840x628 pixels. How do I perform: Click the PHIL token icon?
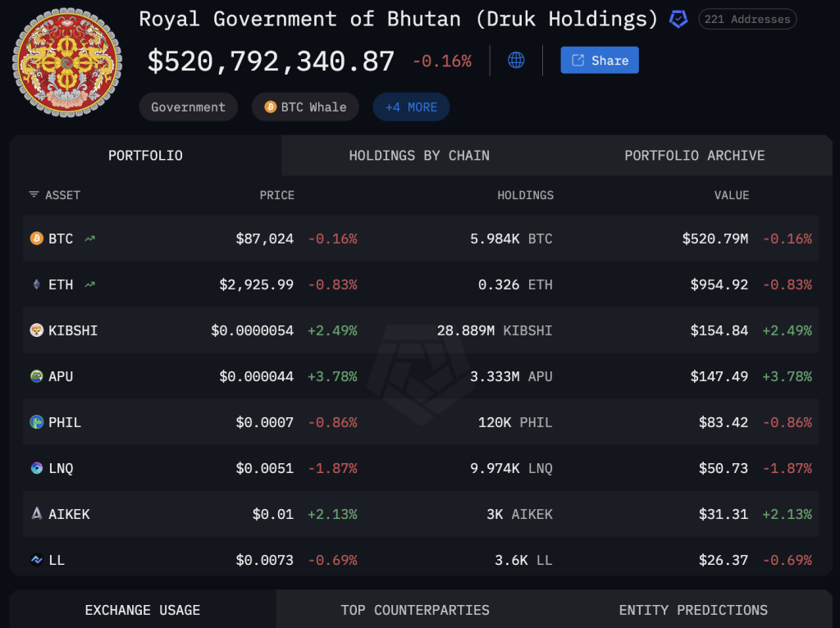[x=36, y=422]
